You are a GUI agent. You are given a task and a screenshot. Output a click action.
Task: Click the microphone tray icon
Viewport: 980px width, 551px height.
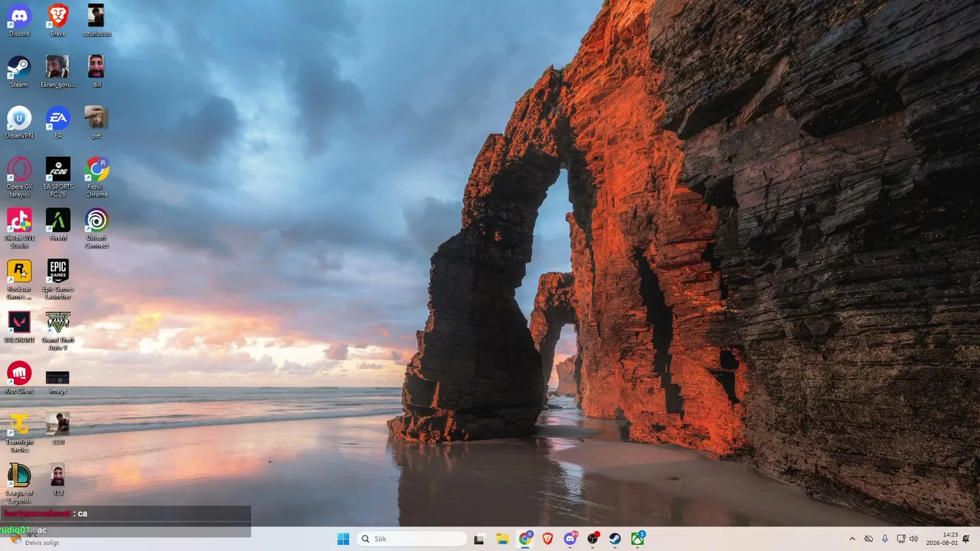884,539
